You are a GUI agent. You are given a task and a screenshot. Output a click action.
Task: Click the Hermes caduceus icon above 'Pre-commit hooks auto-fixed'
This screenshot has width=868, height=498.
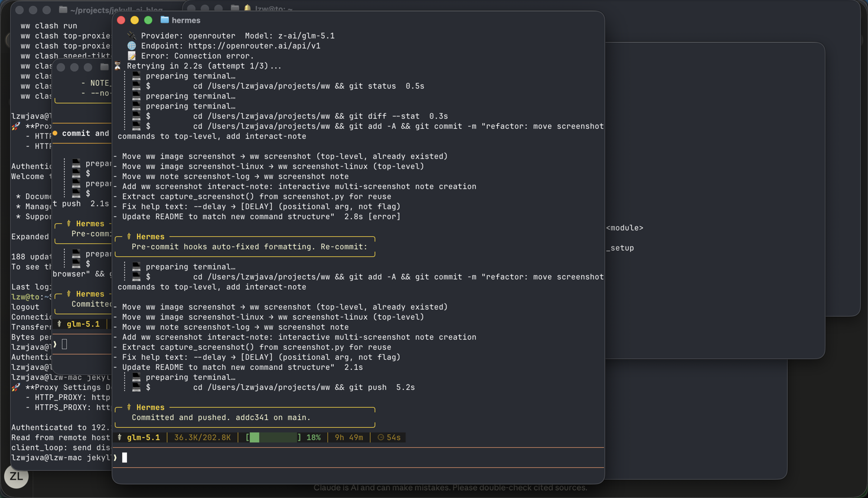(x=129, y=236)
